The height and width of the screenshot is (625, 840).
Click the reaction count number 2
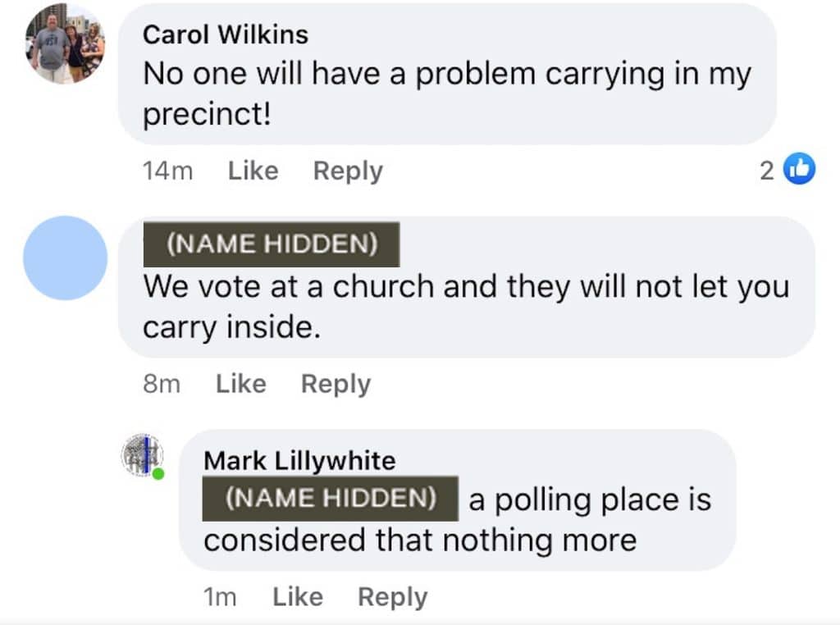coord(767,171)
